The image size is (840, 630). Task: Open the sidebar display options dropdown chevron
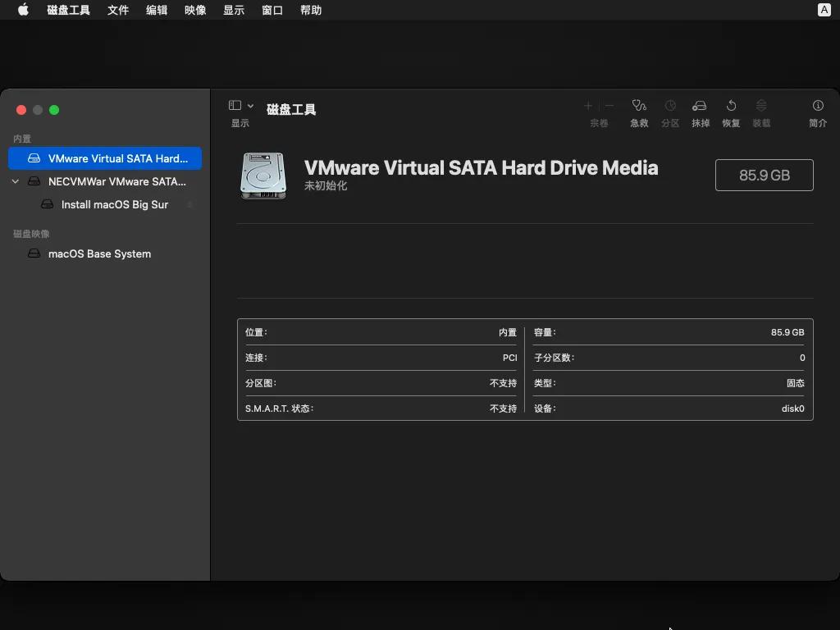point(250,106)
